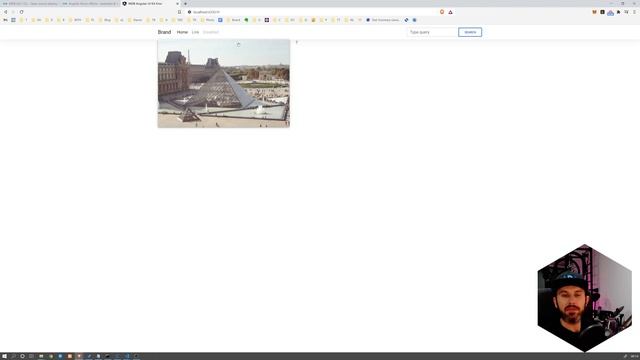Switch to the first browser tab
The width and height of the screenshot is (640, 360).
pyautogui.click(x=31, y=4)
